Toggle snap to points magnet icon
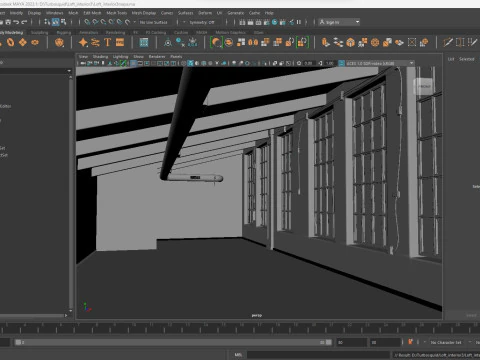Screen dimensions: 480x360 [103, 22]
